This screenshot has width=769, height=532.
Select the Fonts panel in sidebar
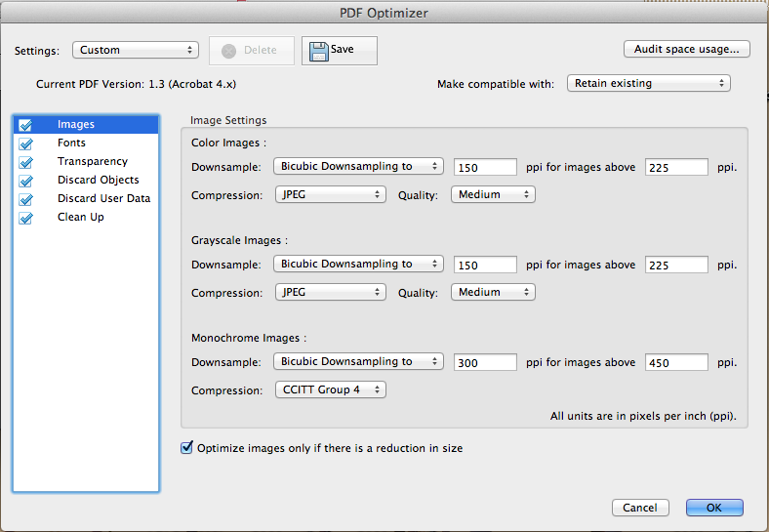[x=71, y=143]
